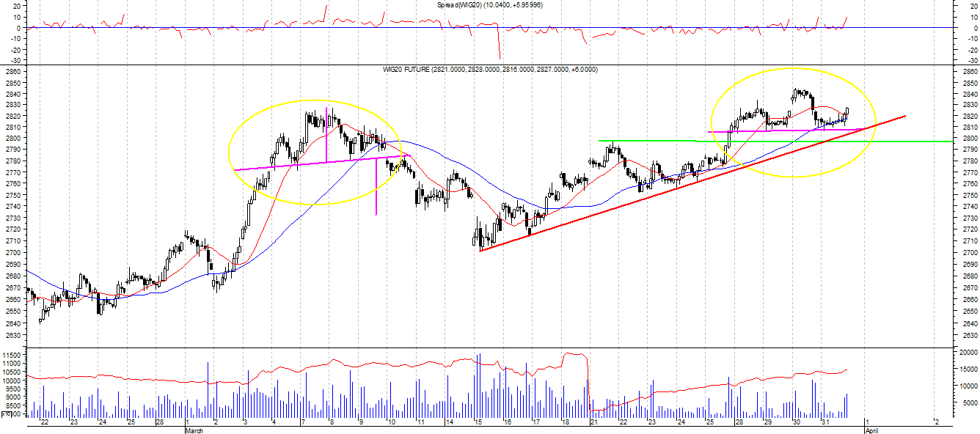Click date label 14 on time axis
Screen dimensions: 980x434
click(x=449, y=422)
